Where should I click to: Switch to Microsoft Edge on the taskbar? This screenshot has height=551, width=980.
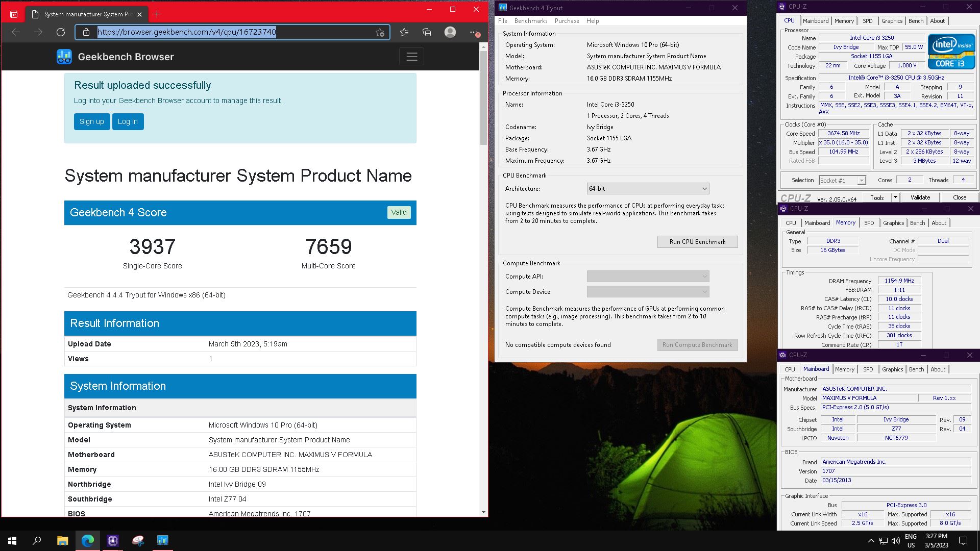coord(87,541)
